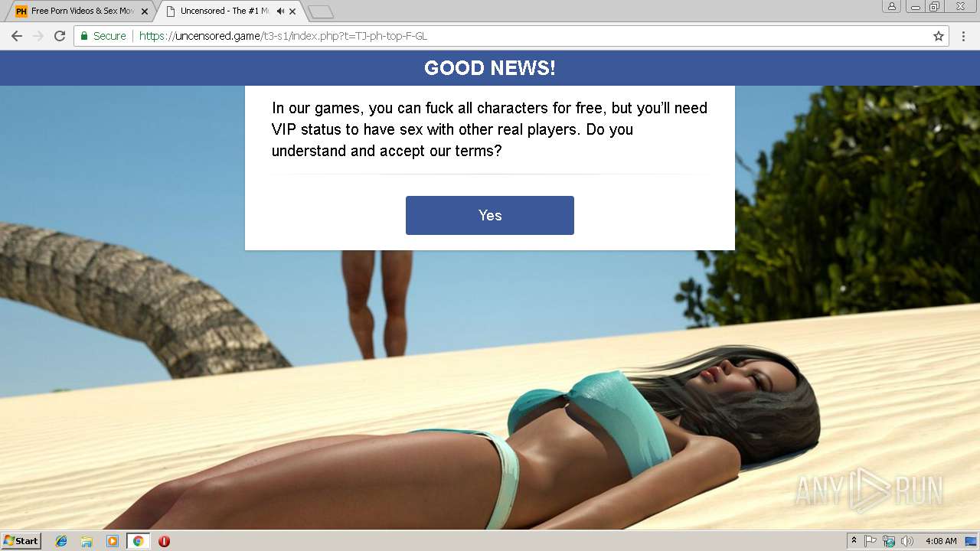Bookmark this page with star icon
The height and width of the screenshot is (551, 980).
pyautogui.click(x=939, y=36)
